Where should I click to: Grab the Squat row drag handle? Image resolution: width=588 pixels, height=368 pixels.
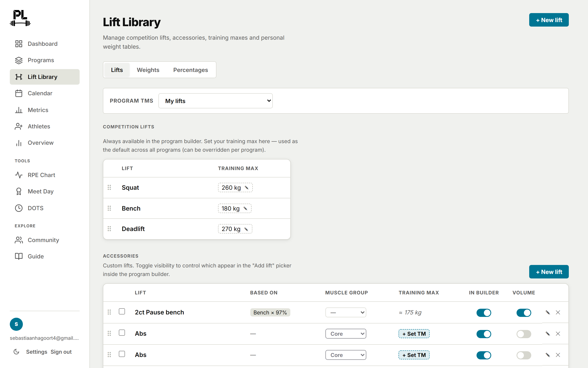click(109, 187)
